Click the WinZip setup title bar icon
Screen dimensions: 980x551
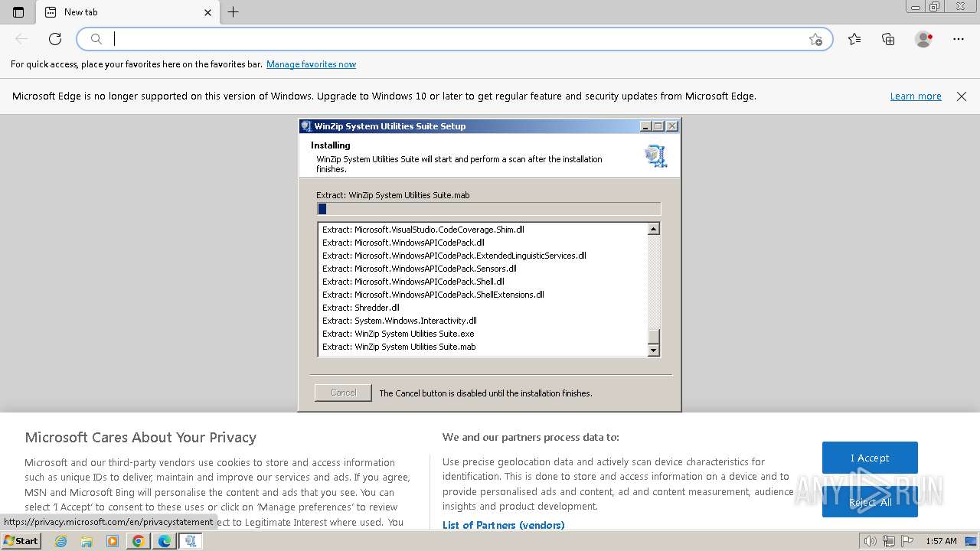pyautogui.click(x=306, y=126)
